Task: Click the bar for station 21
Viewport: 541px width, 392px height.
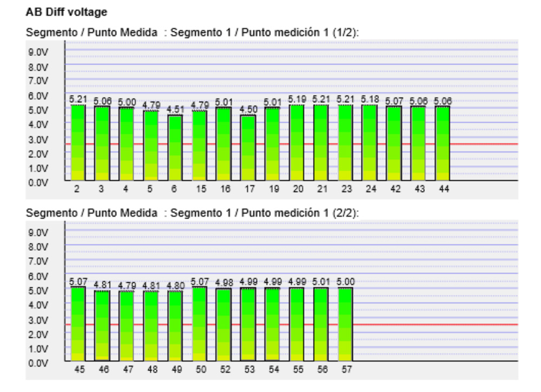Action: [321, 143]
